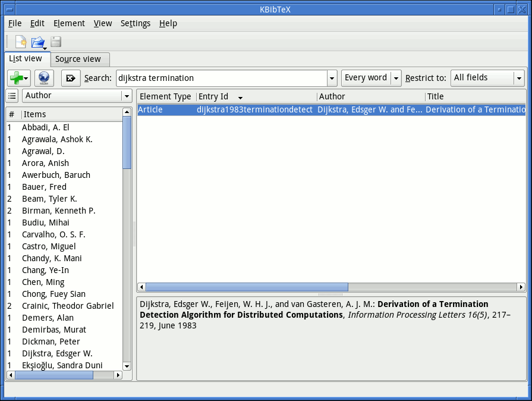Select author Abbadi, A. El

pyautogui.click(x=64, y=128)
